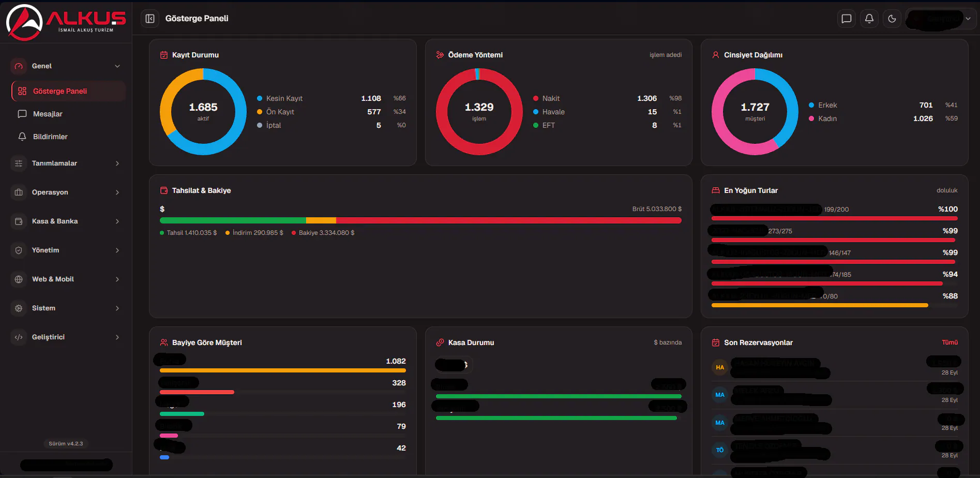This screenshot has height=478, width=980.
Task: Expand the Tanımlamalar menu
Action: (66, 163)
